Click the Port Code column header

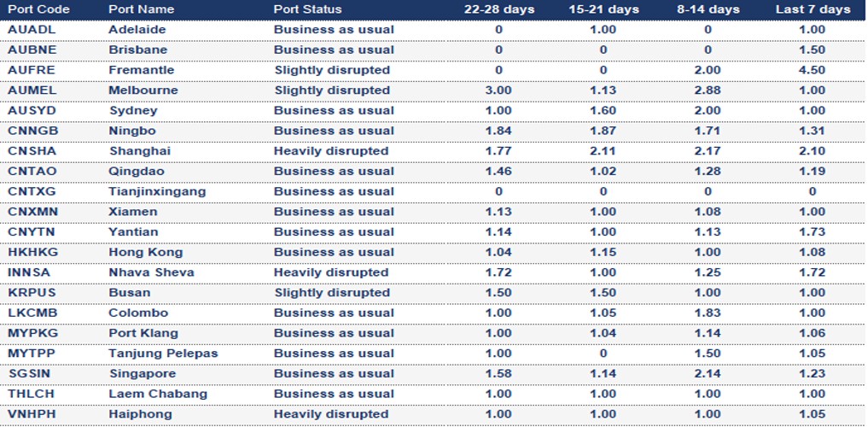[x=38, y=9]
